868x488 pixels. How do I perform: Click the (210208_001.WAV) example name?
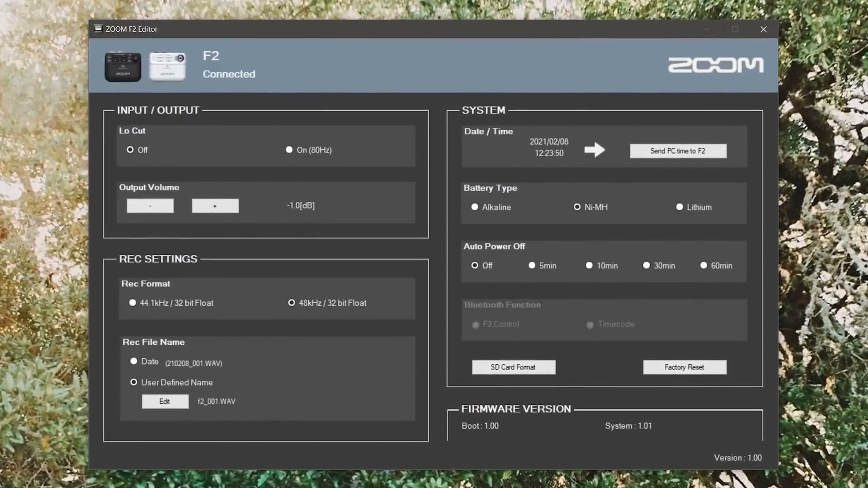click(193, 363)
